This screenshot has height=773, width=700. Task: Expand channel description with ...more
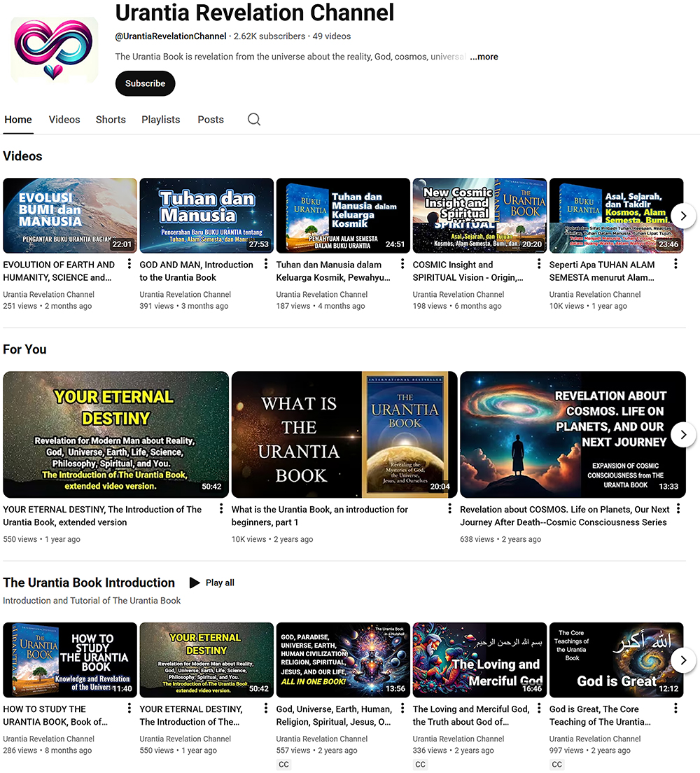tap(484, 57)
